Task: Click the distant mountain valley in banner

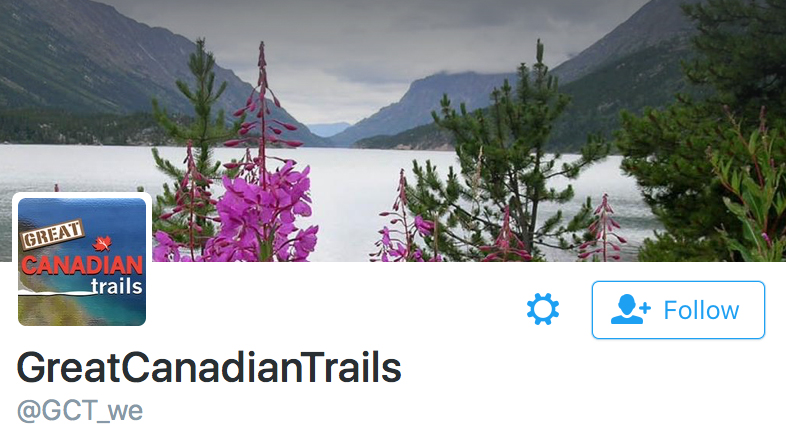Action: point(328,129)
